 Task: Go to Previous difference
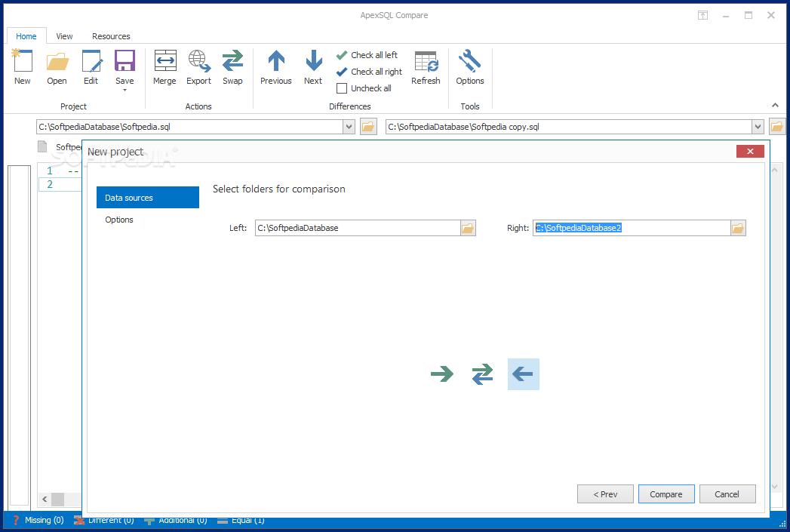coord(276,67)
